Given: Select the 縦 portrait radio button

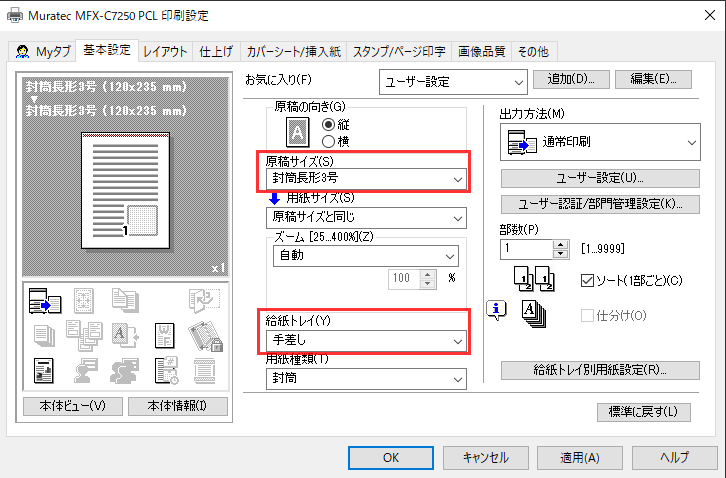Looking at the screenshot, I should pyautogui.click(x=328, y=125).
